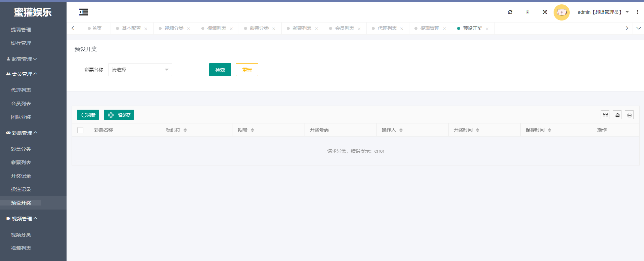Click the 检索 search button
The height and width of the screenshot is (261, 644).
(220, 70)
